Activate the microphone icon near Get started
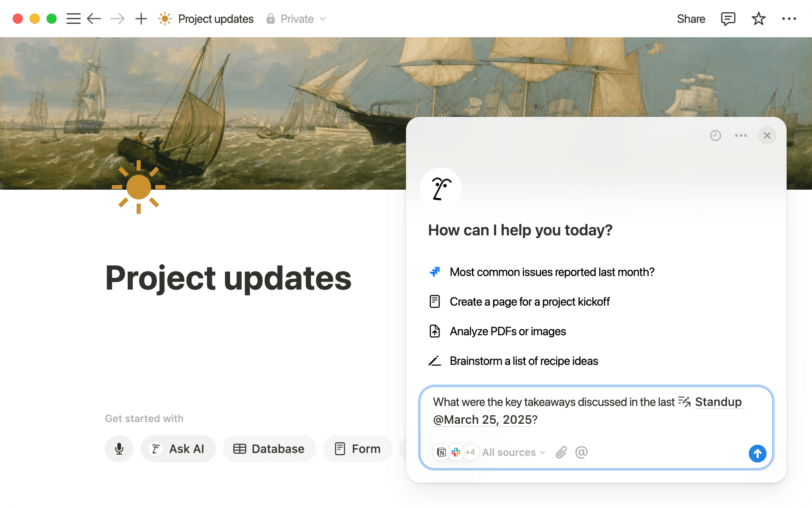 [x=119, y=449]
